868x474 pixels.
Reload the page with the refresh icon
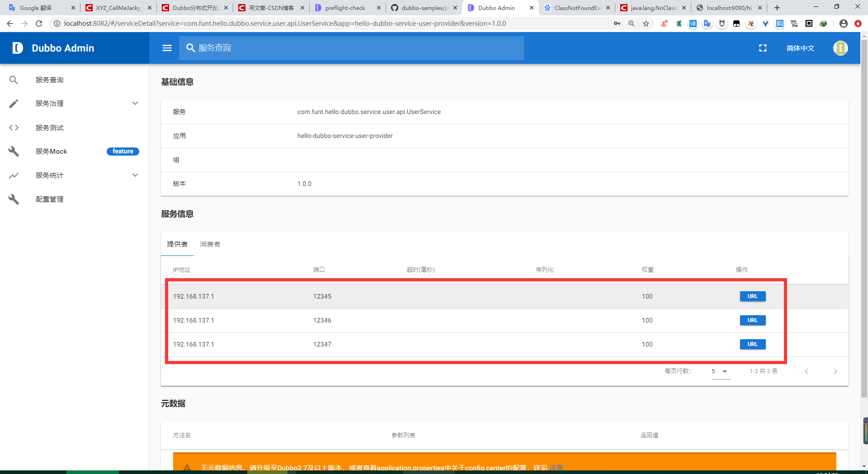click(39, 24)
